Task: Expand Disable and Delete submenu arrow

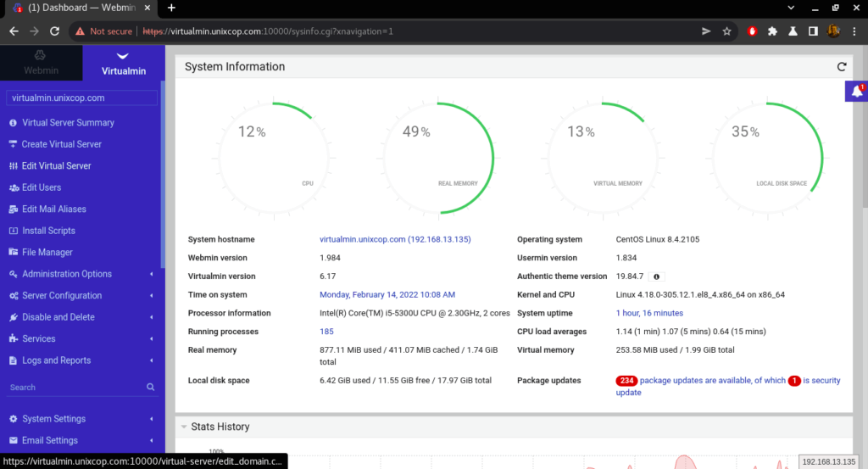Action: (x=151, y=317)
